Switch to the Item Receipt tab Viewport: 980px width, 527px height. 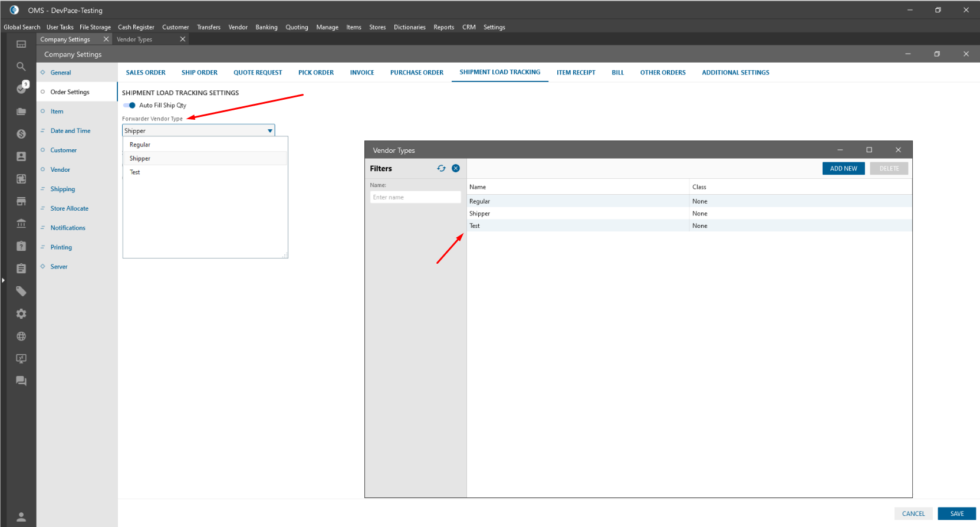[576, 73]
